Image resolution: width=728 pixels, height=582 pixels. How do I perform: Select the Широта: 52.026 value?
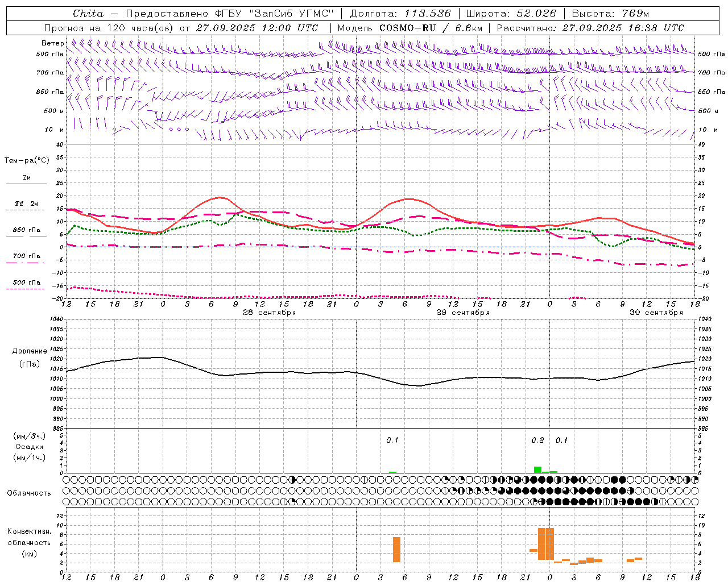pos(512,14)
